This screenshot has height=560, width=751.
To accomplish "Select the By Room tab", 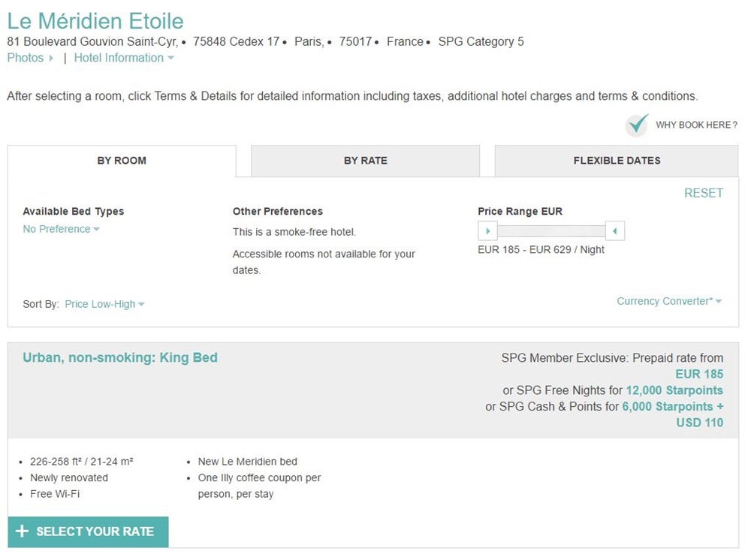I will (122, 161).
